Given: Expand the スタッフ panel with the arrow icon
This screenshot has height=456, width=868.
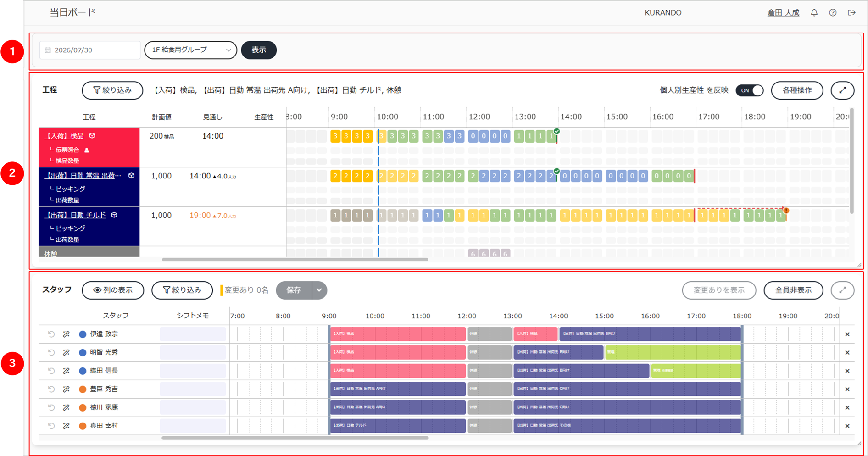Looking at the screenshot, I should (842, 290).
